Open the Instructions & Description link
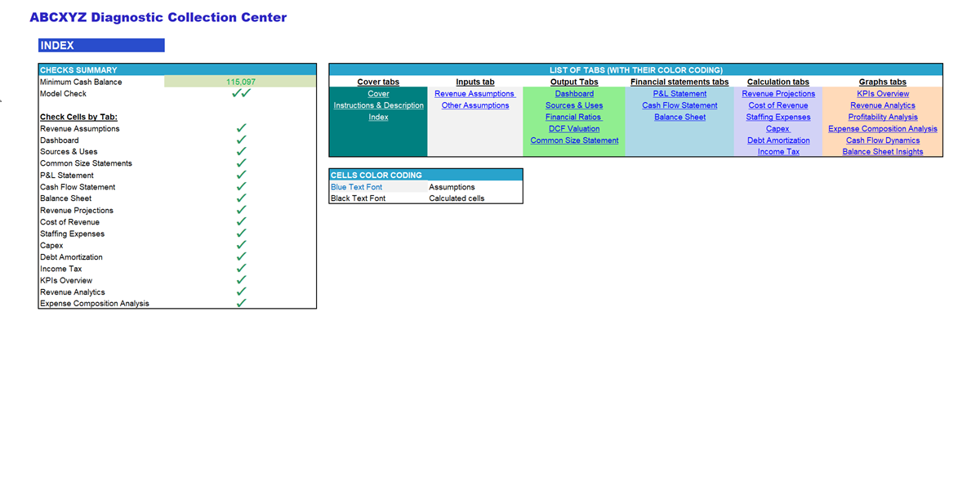The height and width of the screenshot is (490, 980). click(378, 105)
